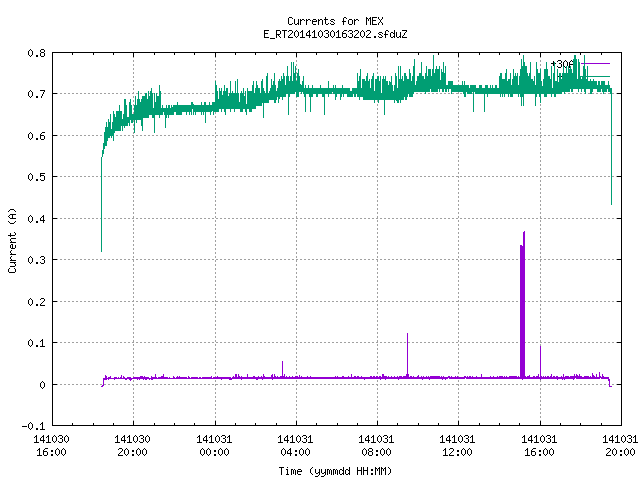Screen dimensions: 640x480
Task: Click the 0.4 y-axis tick label
Action: coord(36,219)
